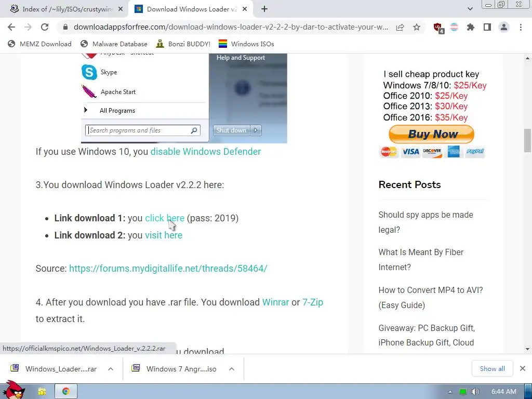Open a new browser tab
Image resolution: width=532 pixels, height=399 pixels.
pyautogui.click(x=264, y=9)
